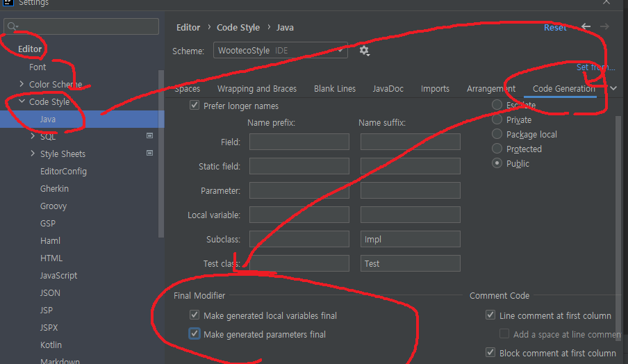This screenshot has height=364, width=628.
Task: Click into the settings search field
Action: pos(81,26)
